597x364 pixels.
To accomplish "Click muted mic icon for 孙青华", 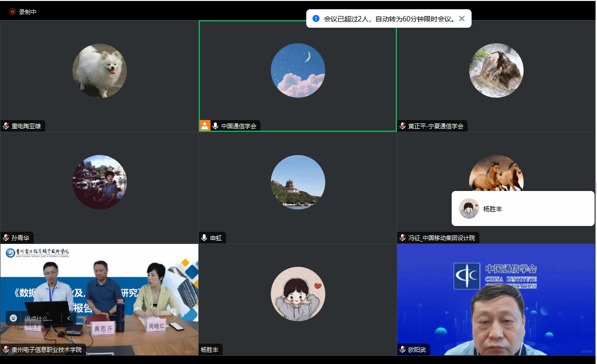I will 6,238.
